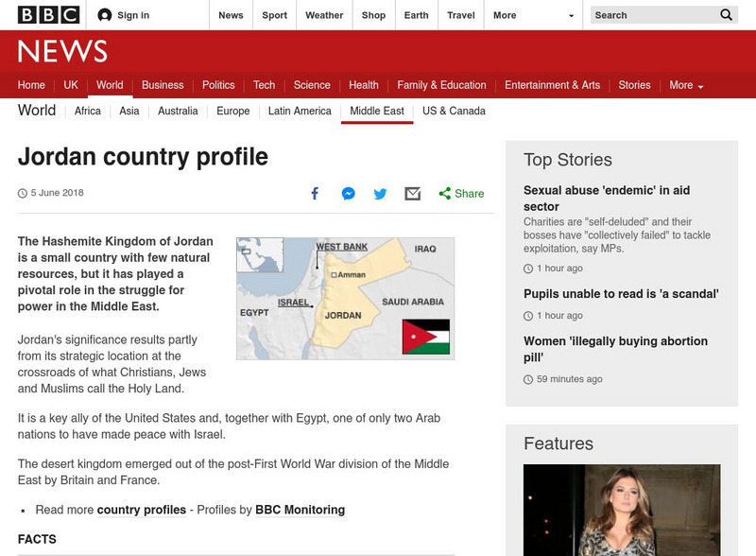756x556 pixels.
Task: Click the BBC logo
Action: (49, 15)
